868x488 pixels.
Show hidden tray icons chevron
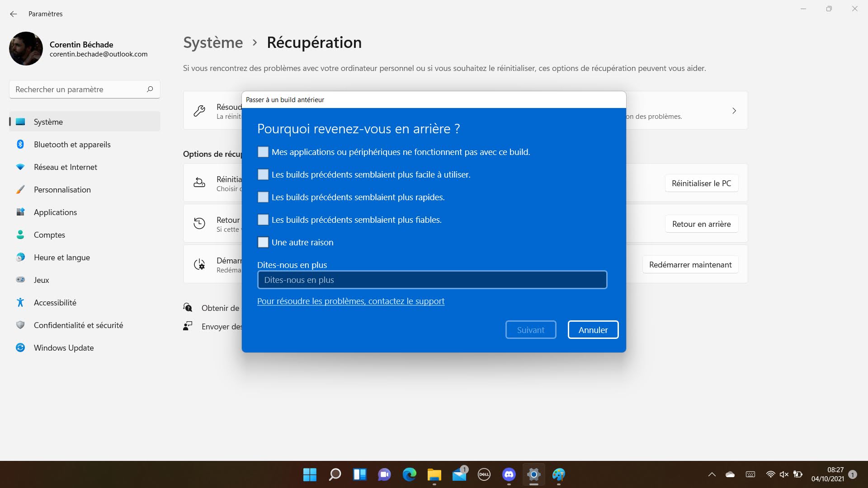pos(712,474)
